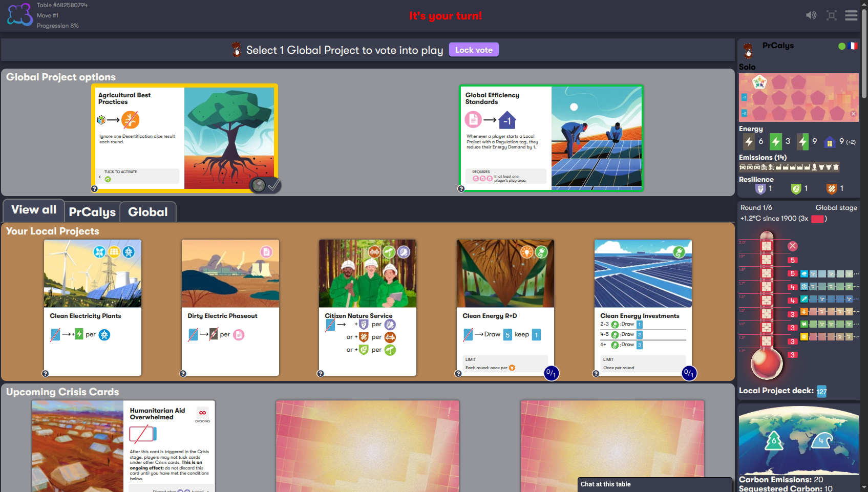This screenshot has width=868, height=492.
Task: Click the snowflake planetary effect icon
Action: pos(804,287)
